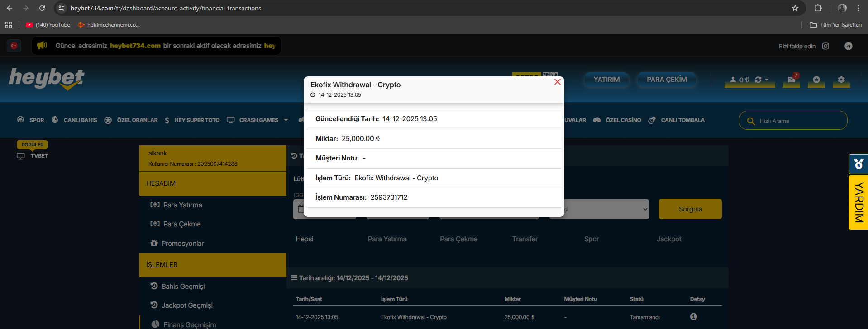The width and height of the screenshot is (868, 329).
Task: Click the alkank username header
Action: (157, 153)
